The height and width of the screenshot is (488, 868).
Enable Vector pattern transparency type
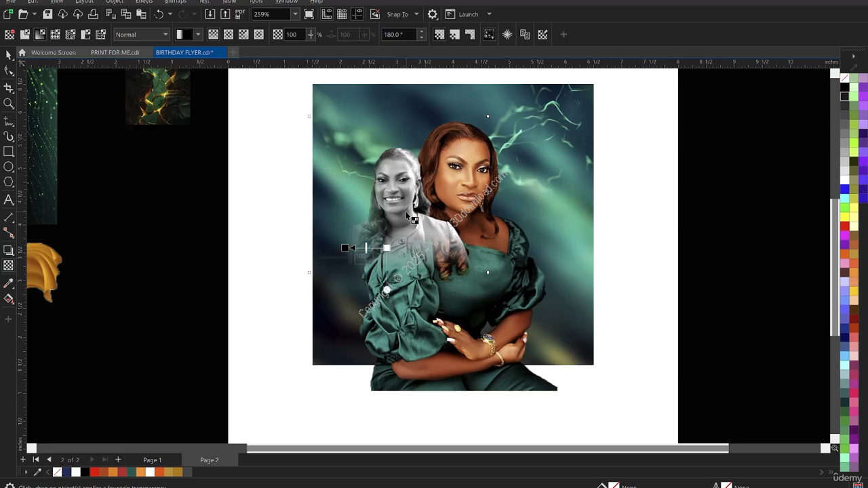click(55, 35)
